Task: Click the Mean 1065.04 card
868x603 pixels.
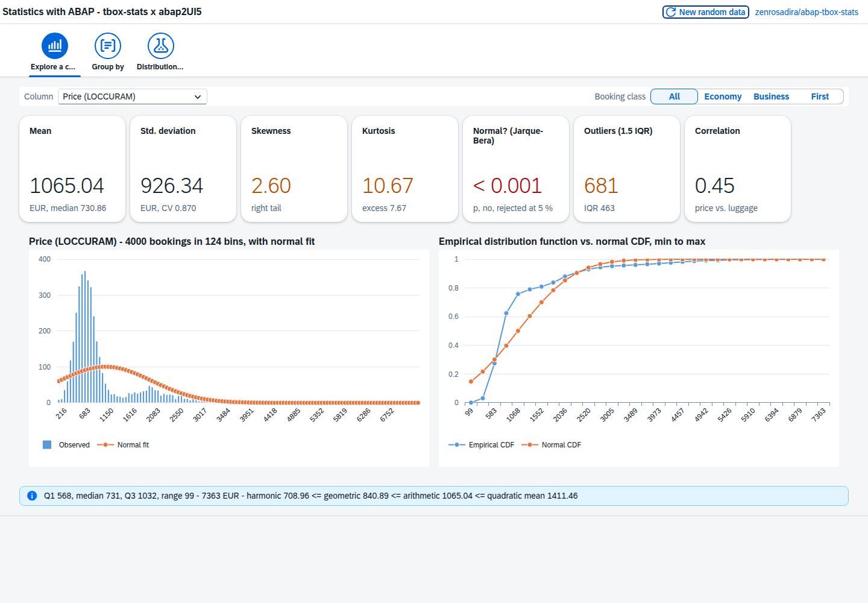Action: (x=72, y=169)
